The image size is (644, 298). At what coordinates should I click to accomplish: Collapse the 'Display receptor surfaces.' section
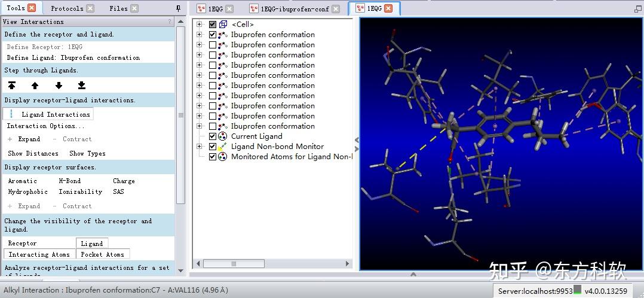pyautogui.click(x=88, y=167)
